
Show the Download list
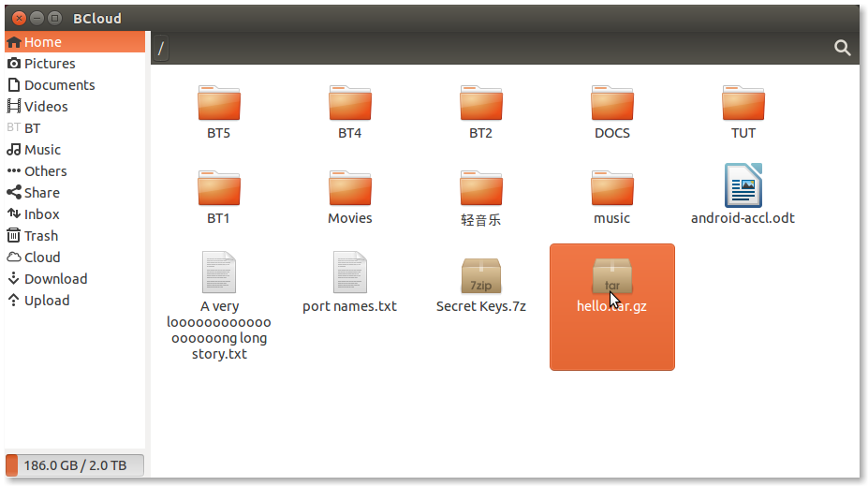[75, 280]
